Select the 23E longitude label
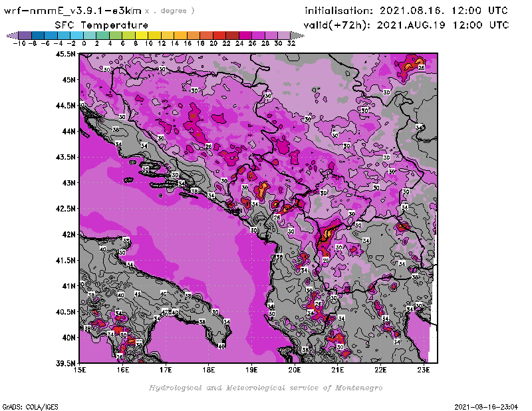Image resolution: width=532 pixels, height=411 pixels. (424, 370)
